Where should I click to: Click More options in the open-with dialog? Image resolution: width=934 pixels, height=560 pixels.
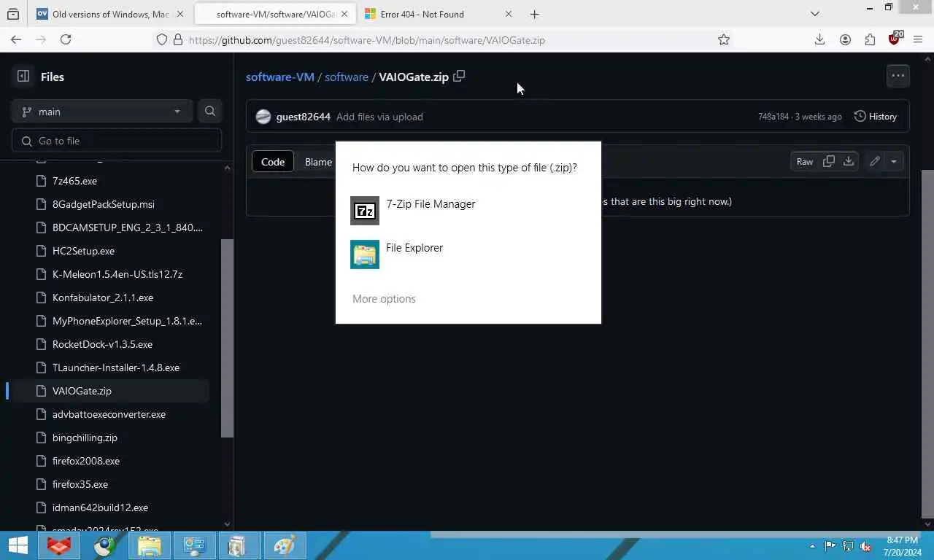point(384,299)
